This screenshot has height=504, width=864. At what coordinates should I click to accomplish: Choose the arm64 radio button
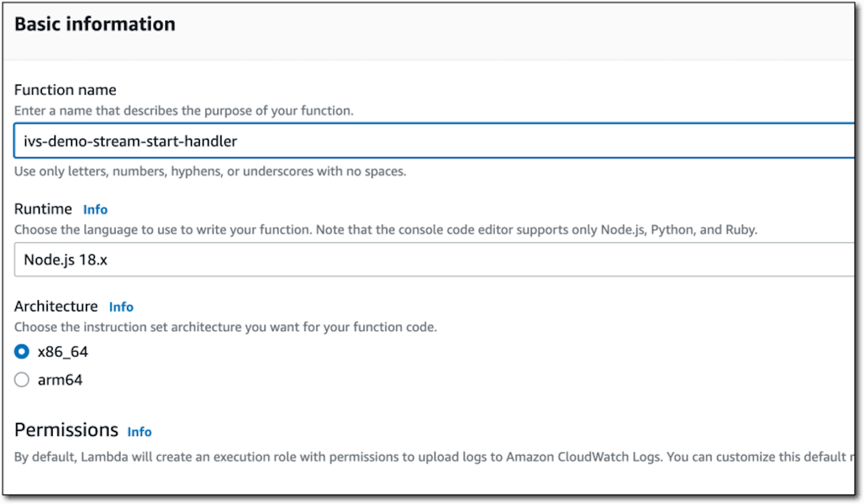click(x=22, y=380)
